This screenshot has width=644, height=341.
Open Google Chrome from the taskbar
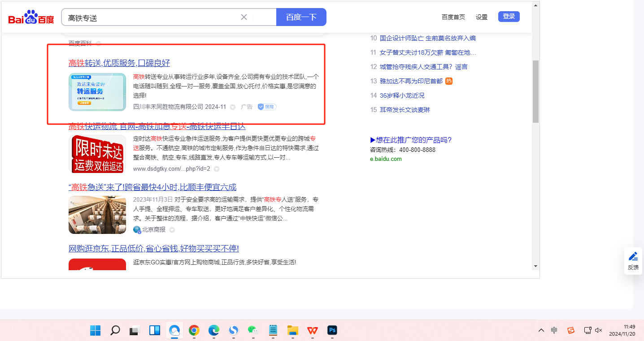pos(194,331)
